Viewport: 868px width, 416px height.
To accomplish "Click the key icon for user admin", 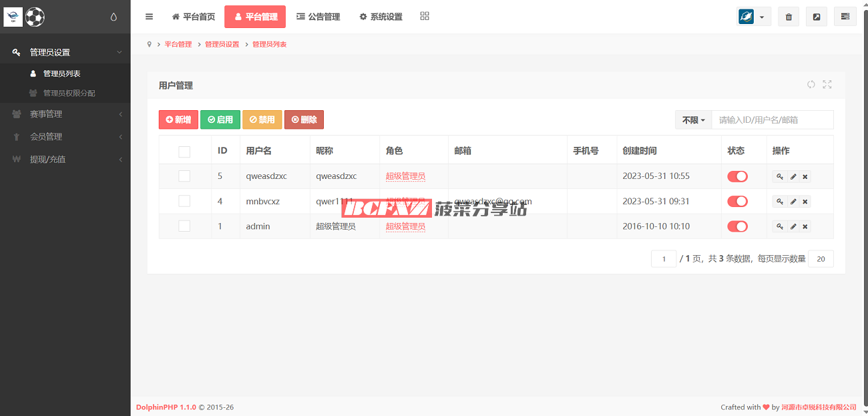I will 779,226.
